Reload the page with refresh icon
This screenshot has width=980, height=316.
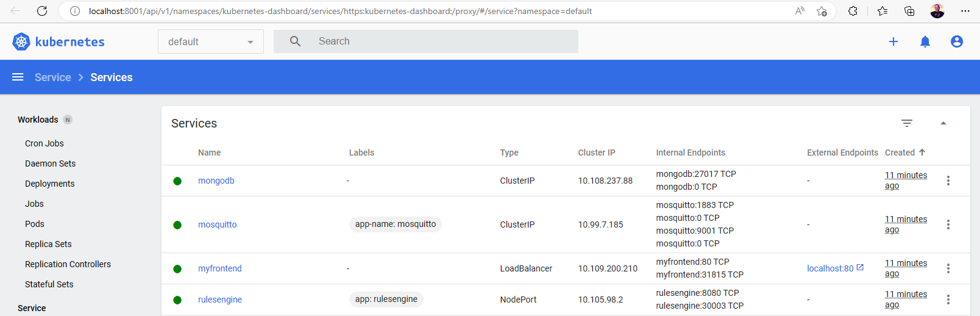tap(42, 11)
